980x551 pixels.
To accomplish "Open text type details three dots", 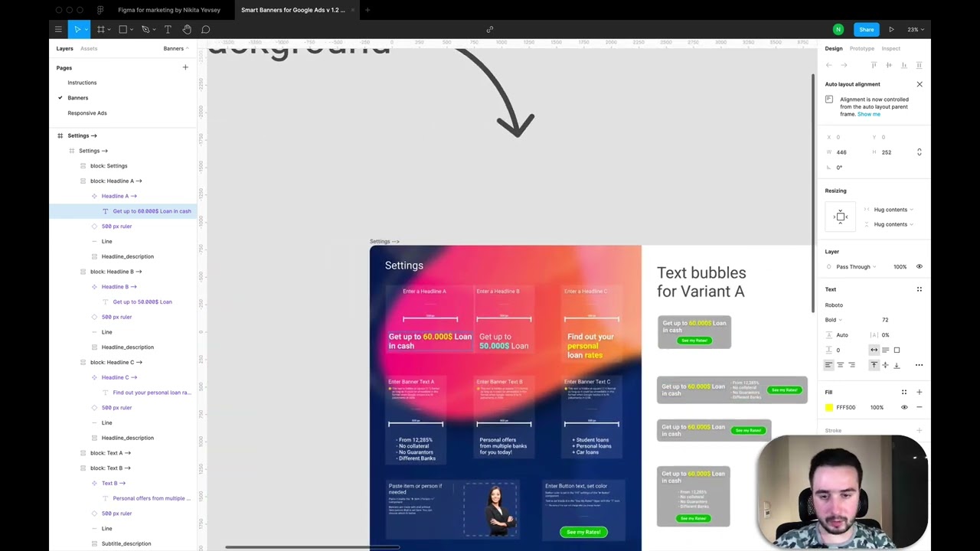I will (x=920, y=365).
